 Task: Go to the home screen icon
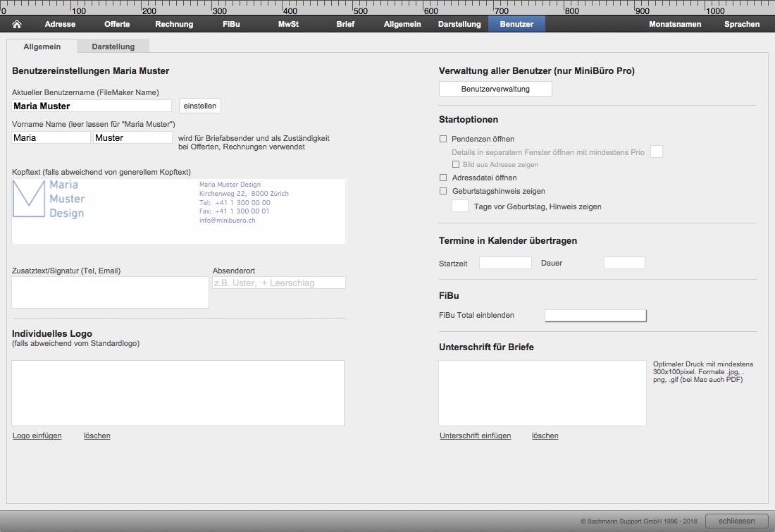17,24
